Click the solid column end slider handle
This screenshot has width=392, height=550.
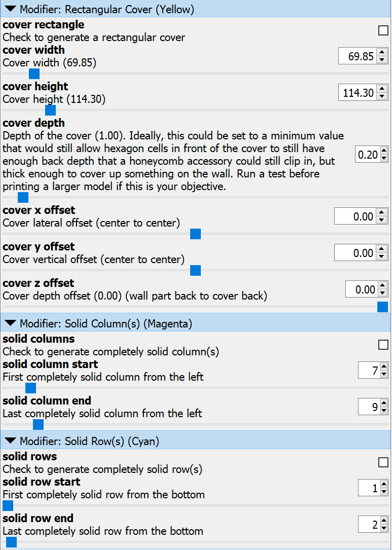coord(38,424)
